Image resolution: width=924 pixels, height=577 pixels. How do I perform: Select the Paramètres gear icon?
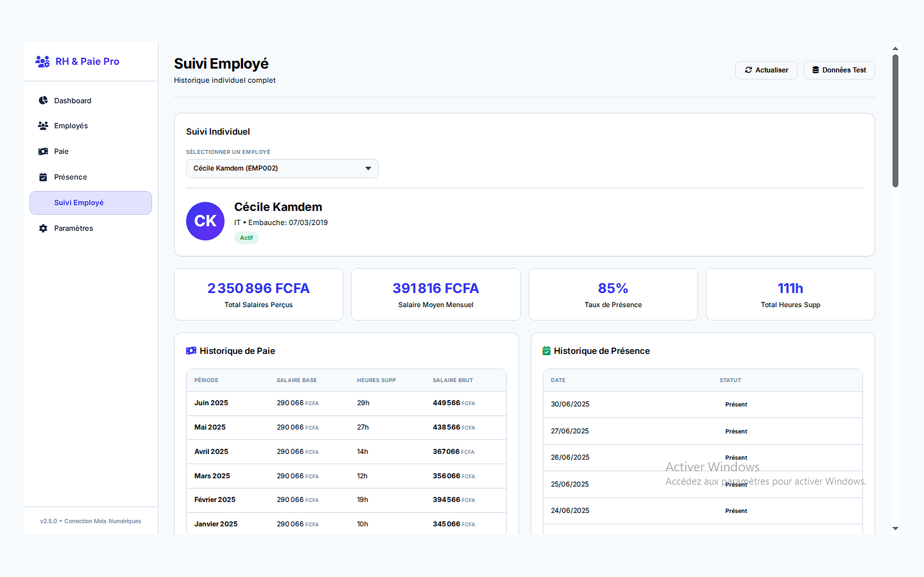click(43, 228)
